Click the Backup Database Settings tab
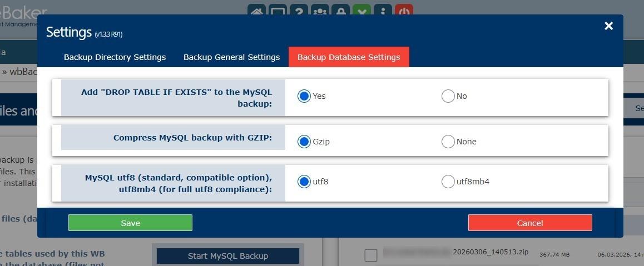 click(349, 57)
